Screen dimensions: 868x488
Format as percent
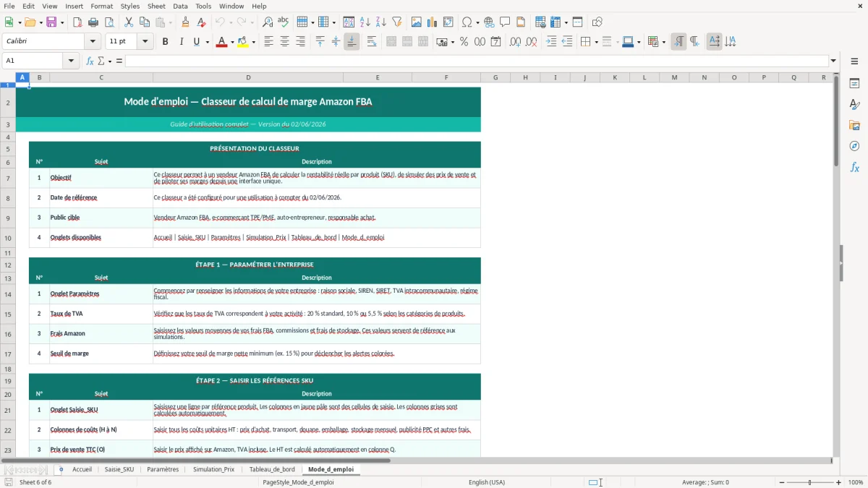pos(464,42)
